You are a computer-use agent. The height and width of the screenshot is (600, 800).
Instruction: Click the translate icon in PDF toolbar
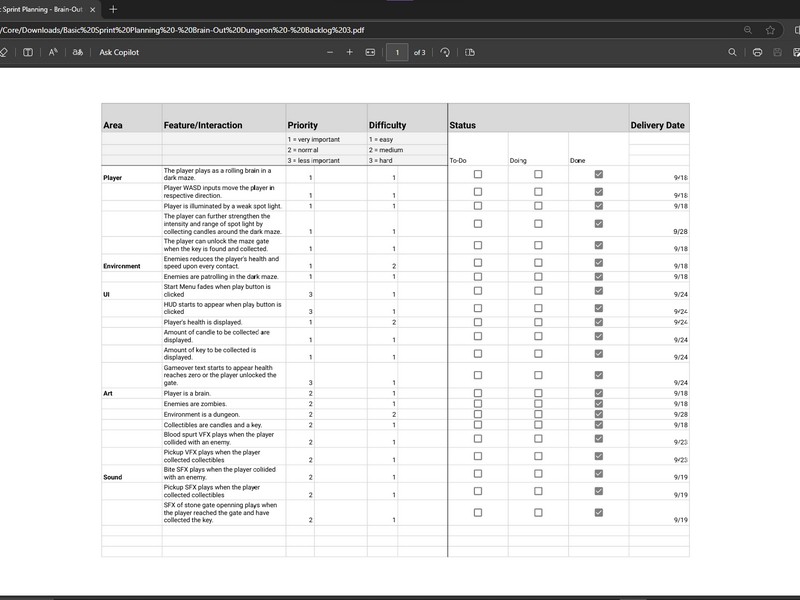[77, 52]
